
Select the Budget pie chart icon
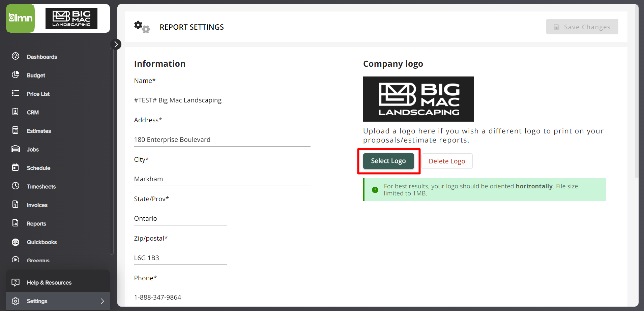point(16,75)
